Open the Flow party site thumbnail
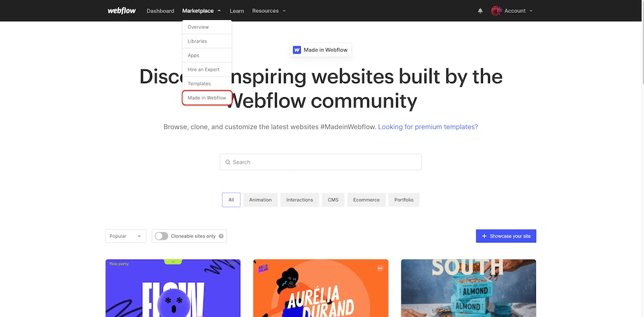This screenshot has height=317, width=644. [173, 288]
